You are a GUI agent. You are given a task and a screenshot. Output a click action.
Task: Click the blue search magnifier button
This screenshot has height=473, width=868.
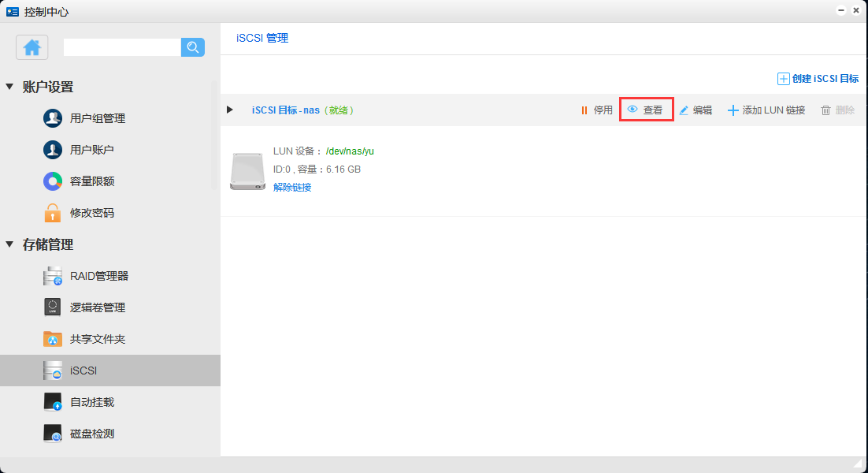click(193, 47)
